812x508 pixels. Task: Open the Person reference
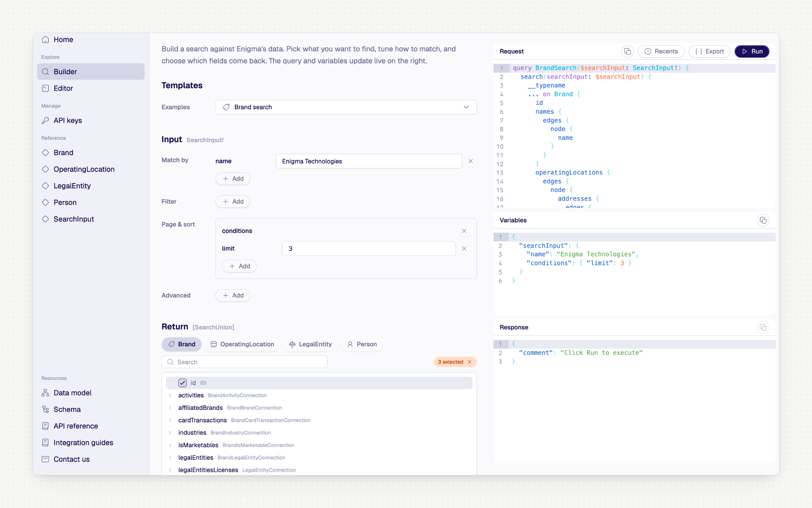coord(91,203)
